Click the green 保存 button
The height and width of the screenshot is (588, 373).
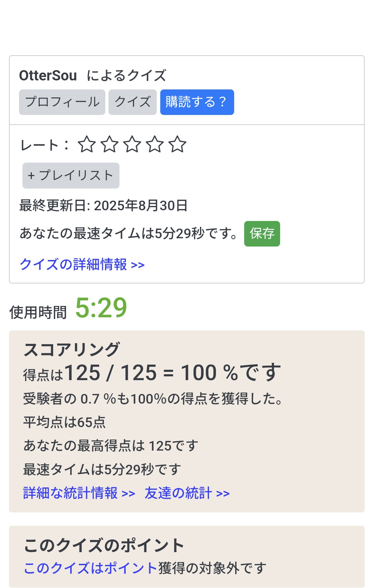tap(262, 234)
